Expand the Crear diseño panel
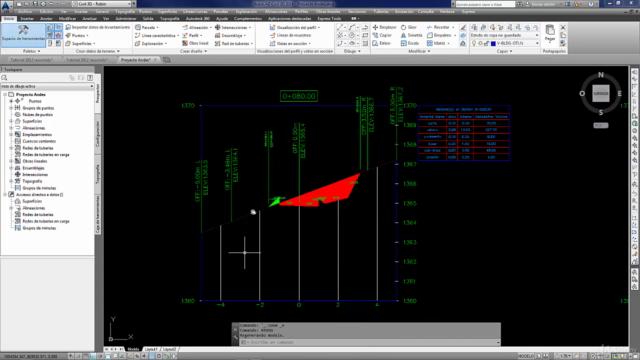 pyautogui.click(x=193, y=51)
